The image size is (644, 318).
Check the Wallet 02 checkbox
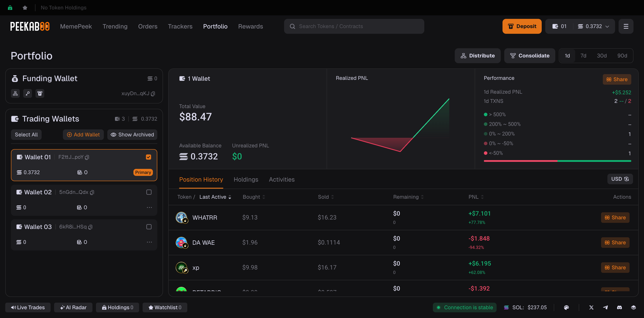point(149,192)
